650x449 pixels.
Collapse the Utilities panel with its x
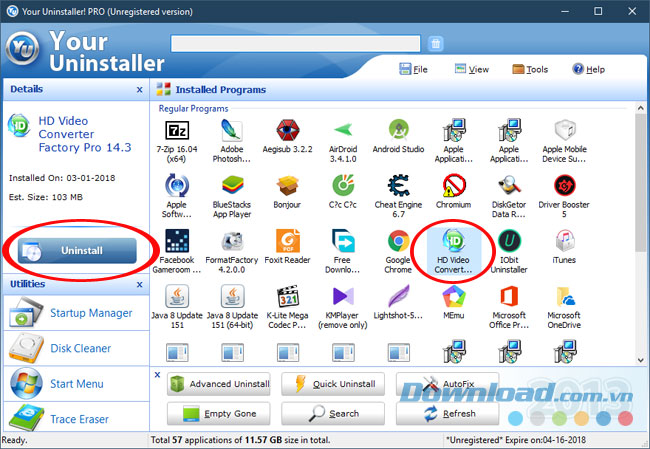click(x=140, y=284)
